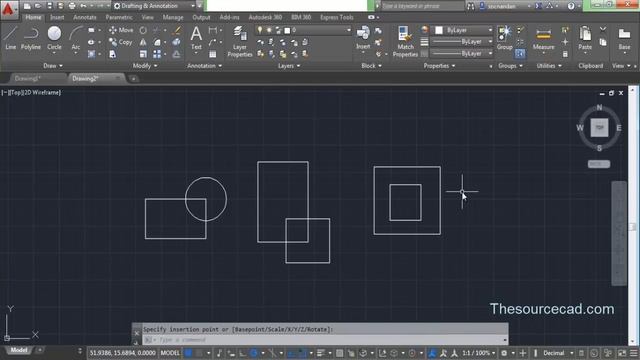This screenshot has height=360, width=640.
Task: Click the Match Properties tool
Action: click(x=405, y=41)
